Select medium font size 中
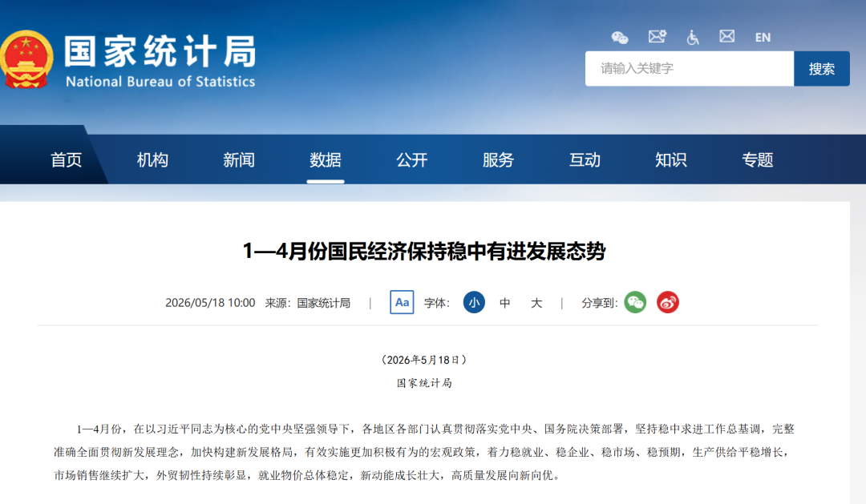Screen dimensions: 866x504 coord(505,303)
